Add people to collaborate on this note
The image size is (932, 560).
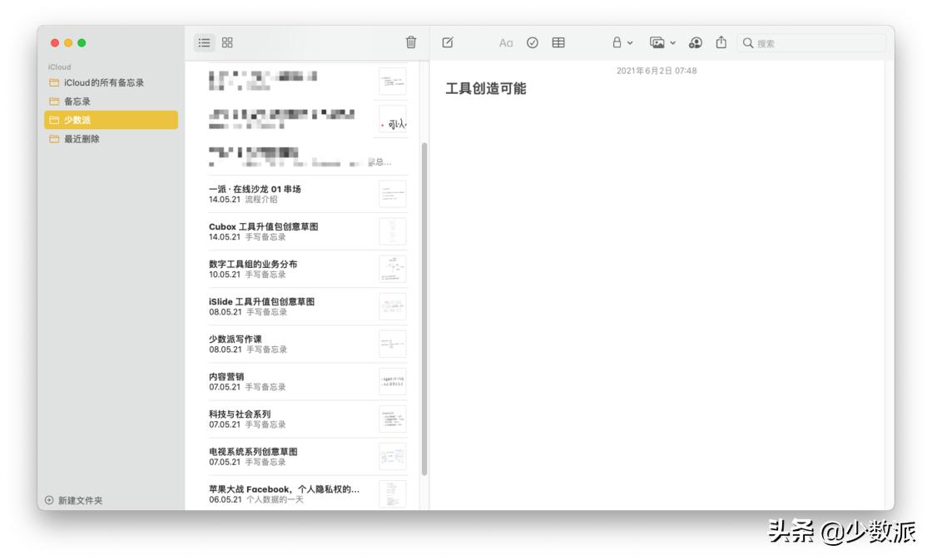(696, 42)
